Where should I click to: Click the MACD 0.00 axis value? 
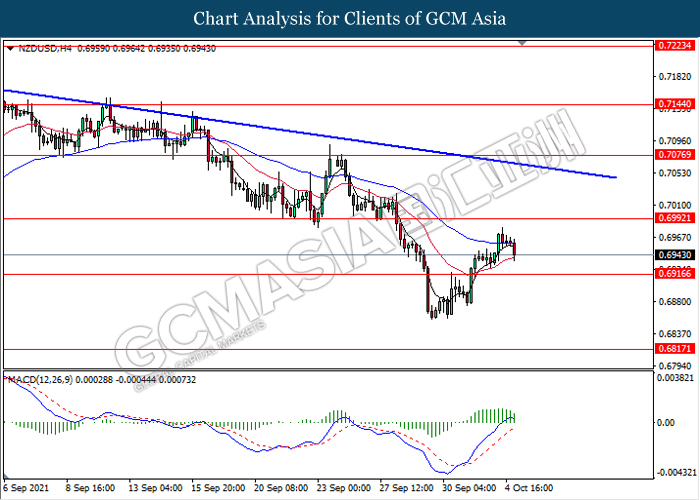click(667, 422)
